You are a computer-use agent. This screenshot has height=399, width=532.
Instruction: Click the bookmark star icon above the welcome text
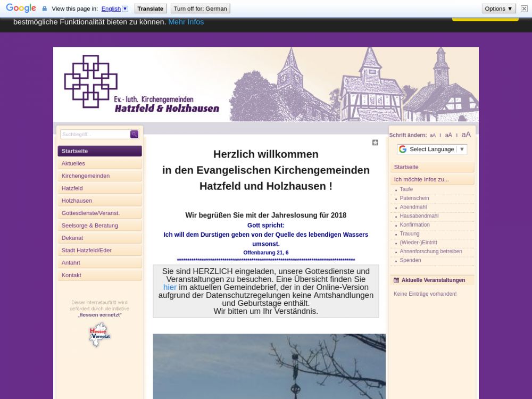pyautogui.click(x=375, y=143)
